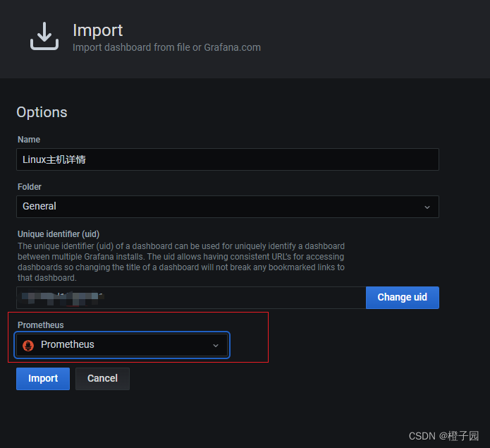Click the blue Import button
This screenshot has height=448, width=490.
43,379
